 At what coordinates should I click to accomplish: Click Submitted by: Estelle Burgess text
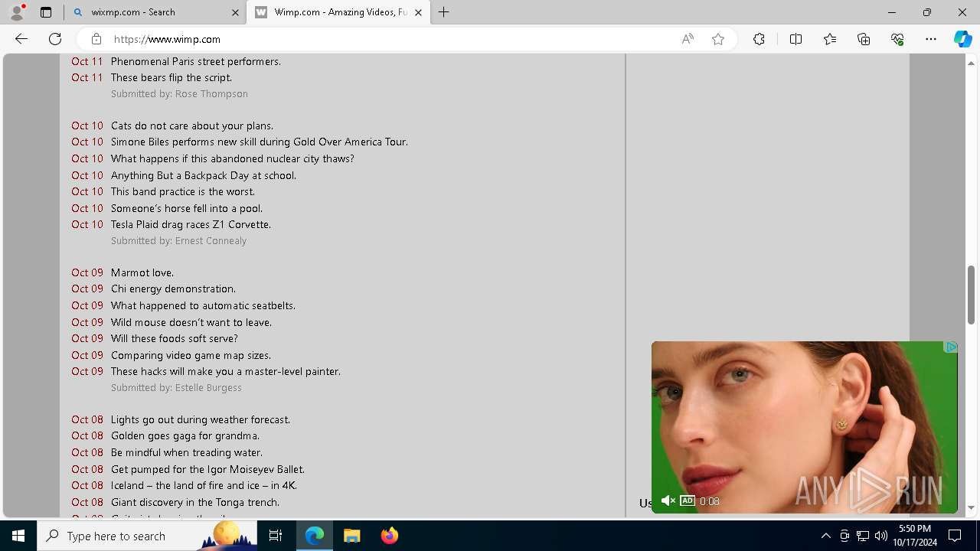click(x=176, y=388)
